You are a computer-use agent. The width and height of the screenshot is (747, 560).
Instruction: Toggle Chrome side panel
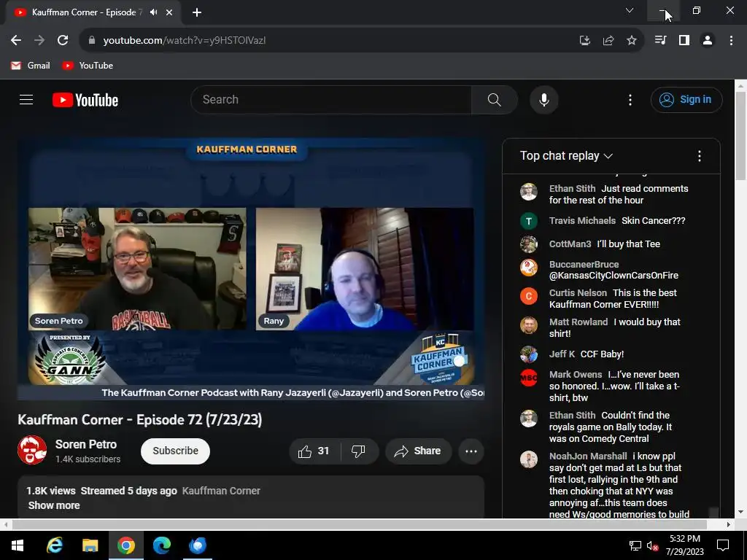(x=684, y=41)
